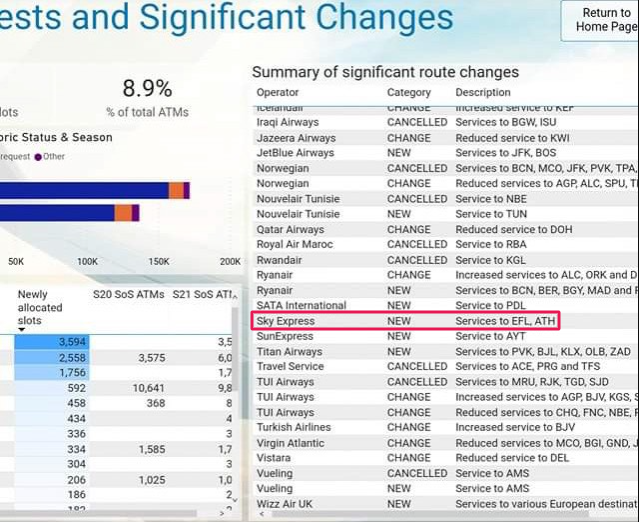Click TUI Airways Reduced services to CHQ row

coord(446,412)
